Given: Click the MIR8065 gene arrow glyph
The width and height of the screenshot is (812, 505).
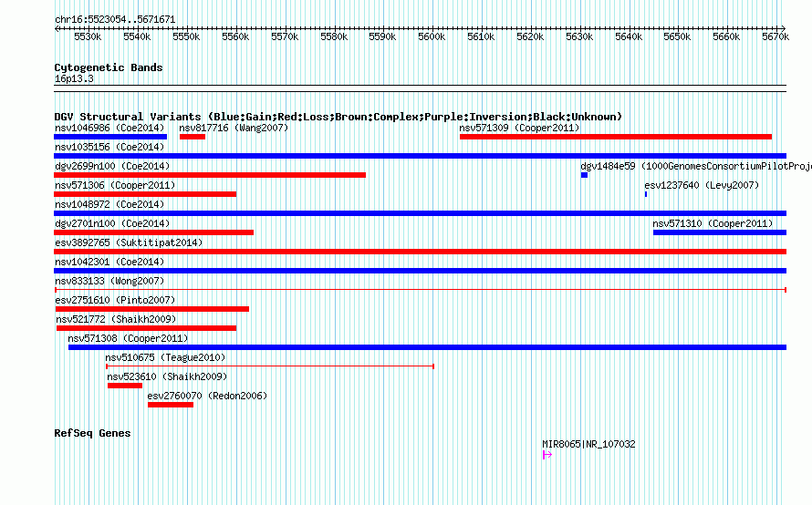Looking at the screenshot, I should [x=547, y=455].
